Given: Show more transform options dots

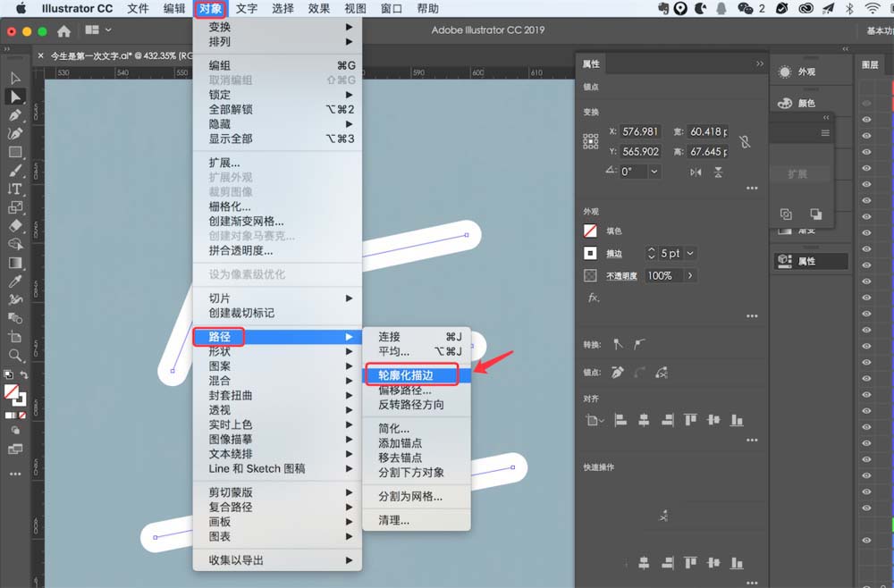Looking at the screenshot, I should 752,188.
